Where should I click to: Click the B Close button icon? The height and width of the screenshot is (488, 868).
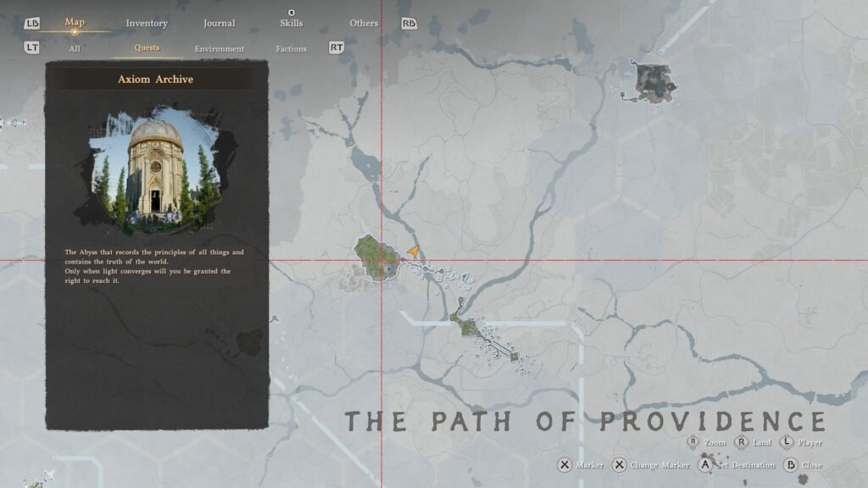[x=791, y=465]
